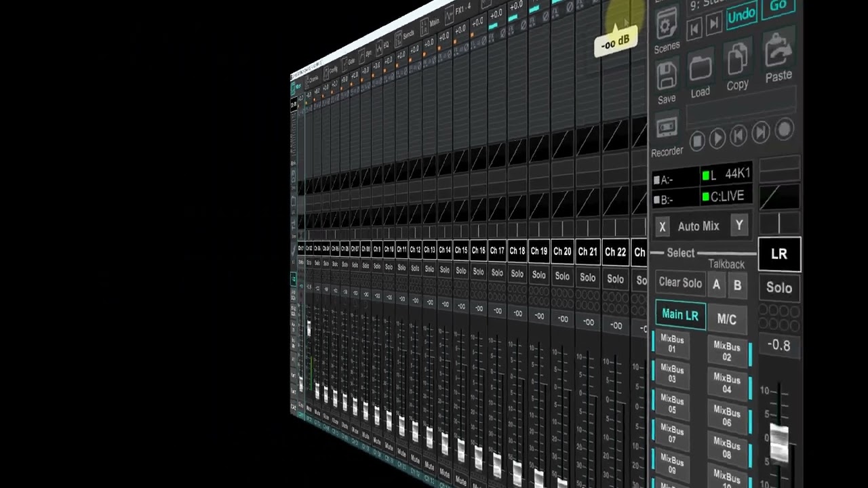The image size is (868, 488).
Task: Solo the LR main channel
Action: [x=779, y=287]
